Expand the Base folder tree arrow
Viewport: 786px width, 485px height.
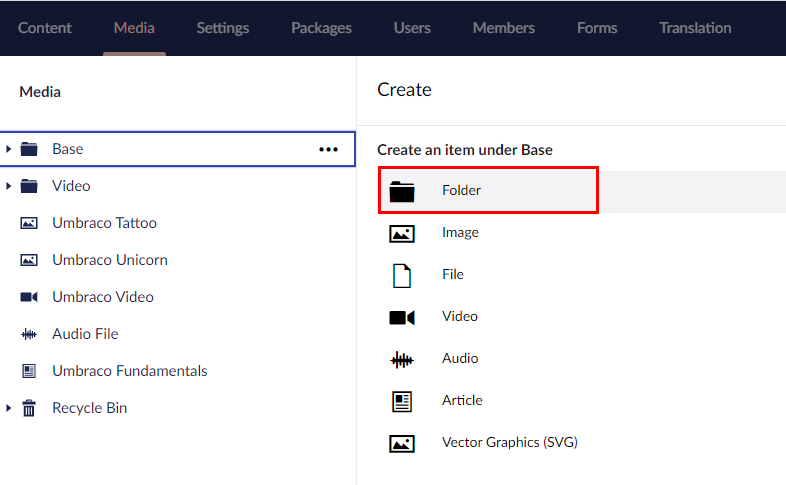click(9, 149)
